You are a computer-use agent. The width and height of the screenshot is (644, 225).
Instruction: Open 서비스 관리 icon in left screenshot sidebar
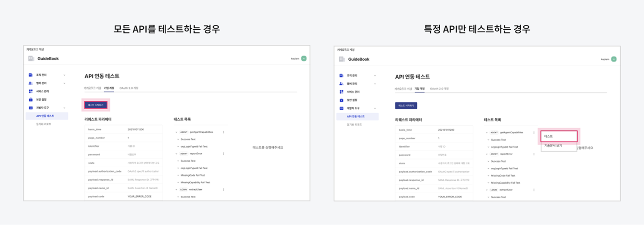tap(31, 91)
